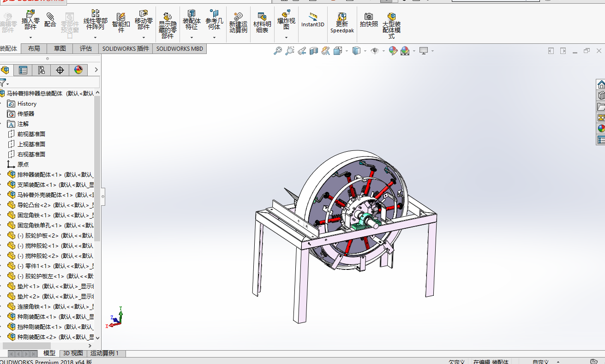605x364 pixels.
Task: Switch to the 布局 layout tab
Action: (x=34, y=48)
